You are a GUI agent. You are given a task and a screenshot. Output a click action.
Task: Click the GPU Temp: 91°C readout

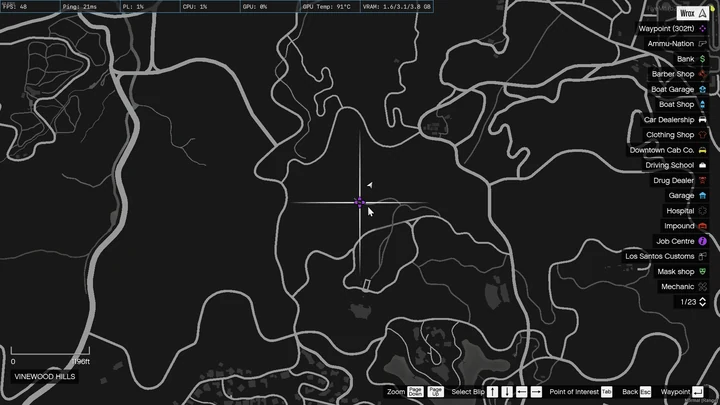coord(326,7)
